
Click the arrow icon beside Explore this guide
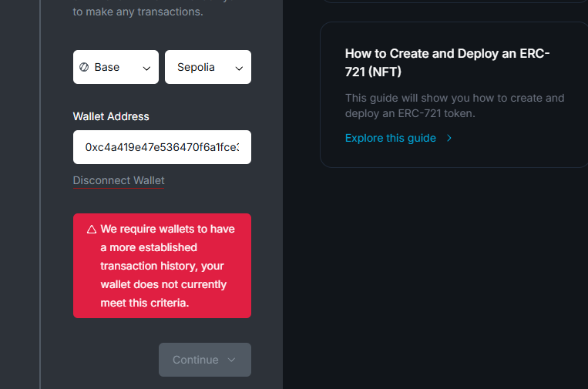(x=449, y=139)
